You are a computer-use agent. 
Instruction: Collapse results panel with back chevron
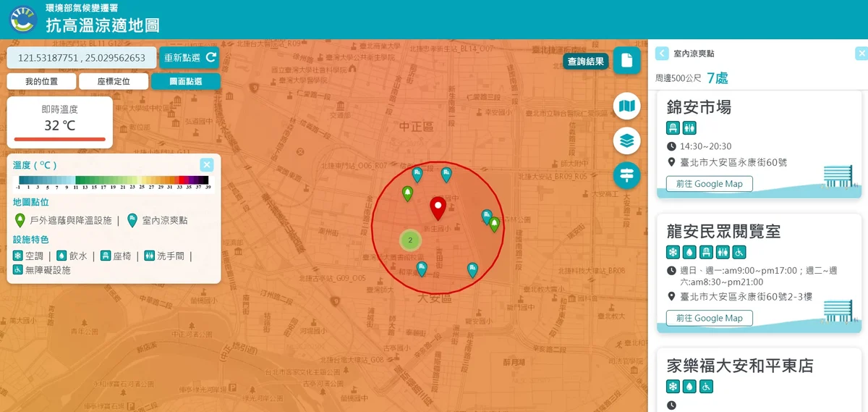pos(662,54)
